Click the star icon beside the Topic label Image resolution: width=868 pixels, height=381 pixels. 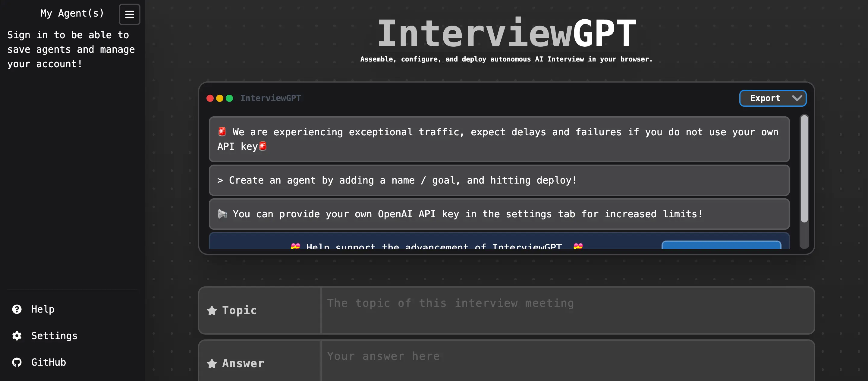tap(212, 310)
